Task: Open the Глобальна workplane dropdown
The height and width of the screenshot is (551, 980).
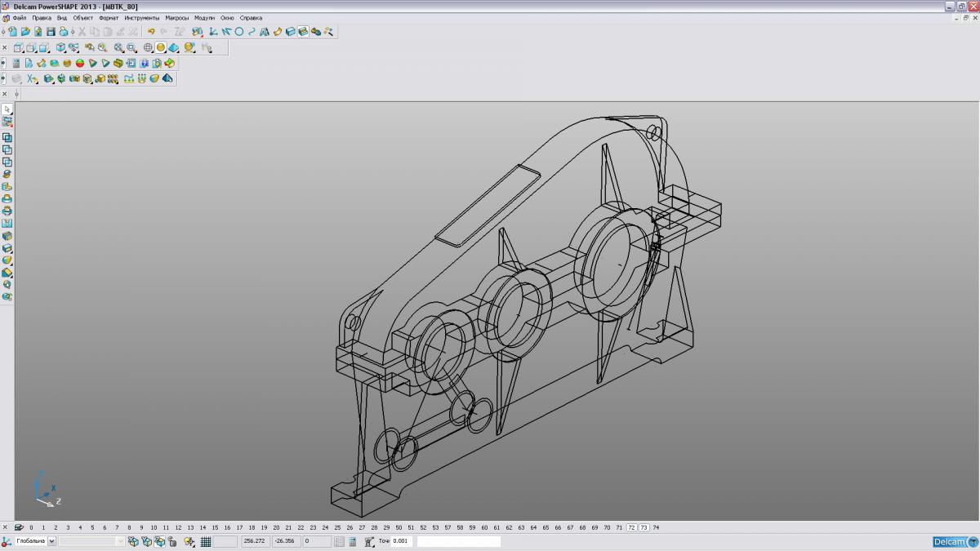Action: (x=52, y=541)
